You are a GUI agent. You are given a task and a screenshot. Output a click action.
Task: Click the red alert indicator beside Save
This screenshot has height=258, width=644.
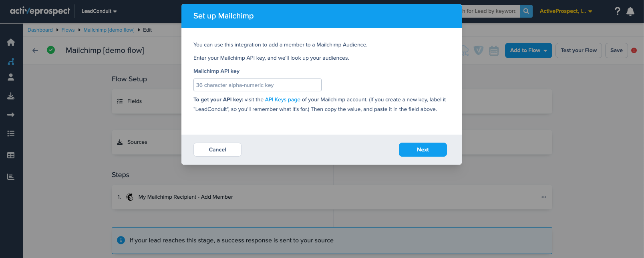coord(634,50)
